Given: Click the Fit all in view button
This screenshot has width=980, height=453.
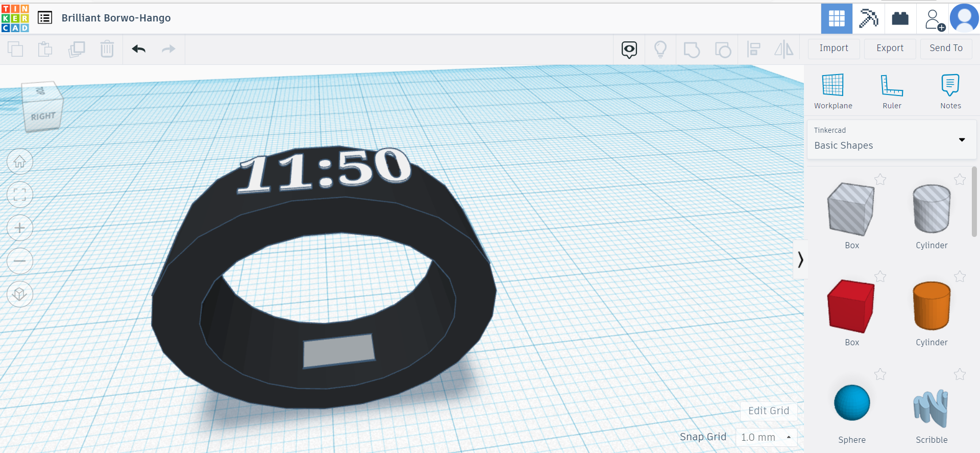Looking at the screenshot, I should (20, 195).
